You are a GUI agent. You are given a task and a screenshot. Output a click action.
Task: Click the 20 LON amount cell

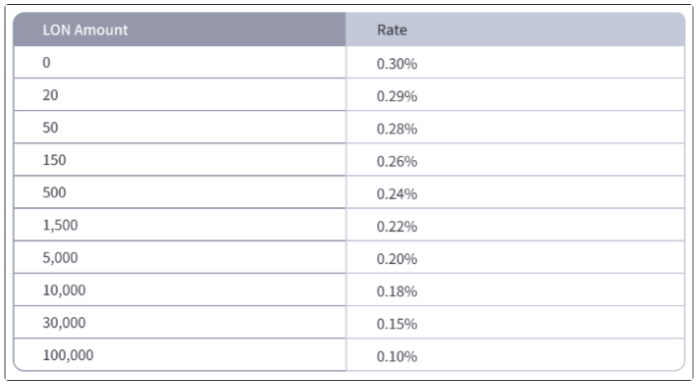[x=180, y=95]
